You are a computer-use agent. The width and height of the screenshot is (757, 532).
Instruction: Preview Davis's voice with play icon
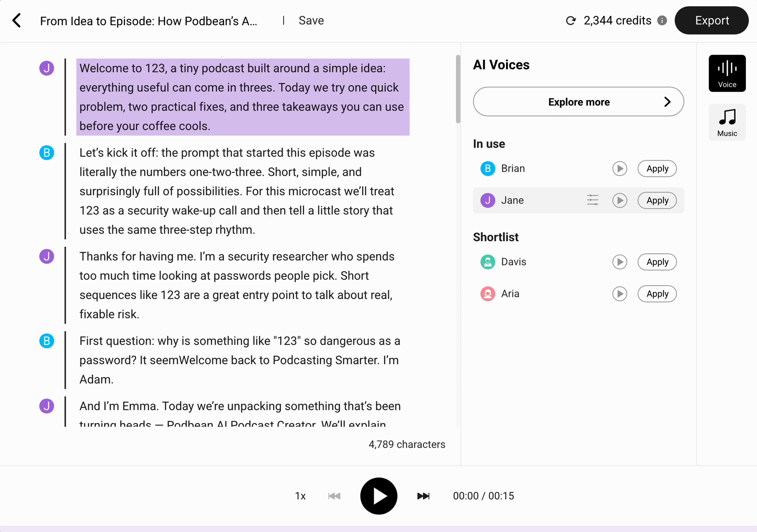[619, 262]
